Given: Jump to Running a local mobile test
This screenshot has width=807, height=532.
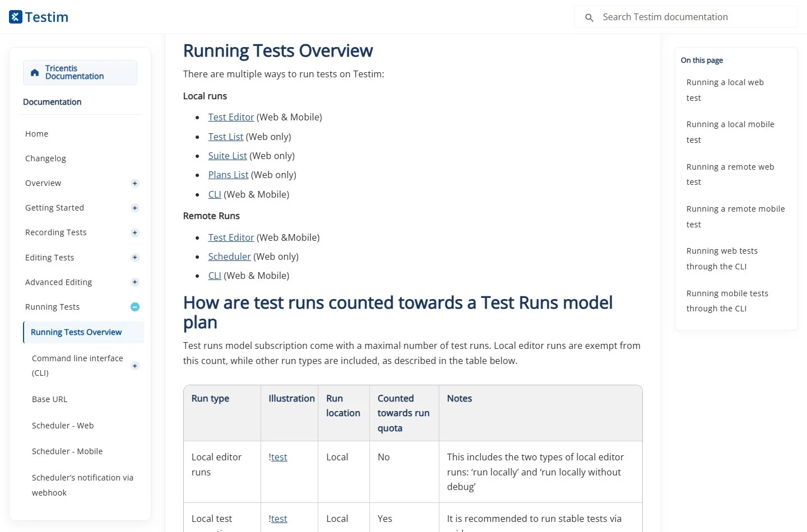Looking at the screenshot, I should [730, 132].
